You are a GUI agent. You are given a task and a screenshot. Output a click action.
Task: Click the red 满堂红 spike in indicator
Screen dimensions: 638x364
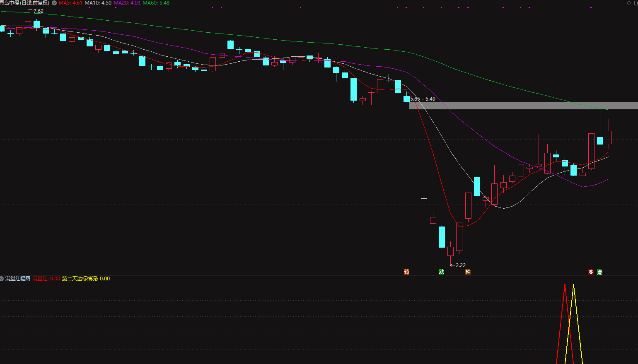tap(565, 323)
